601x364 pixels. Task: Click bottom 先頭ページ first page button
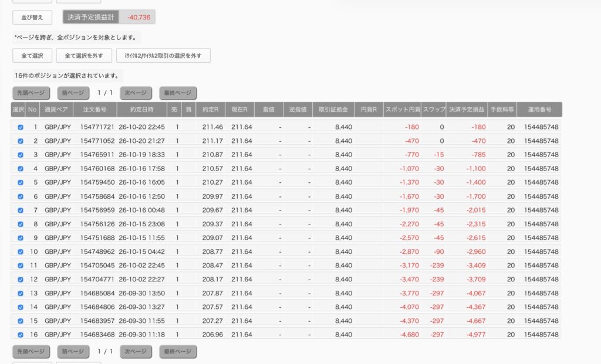point(31,351)
